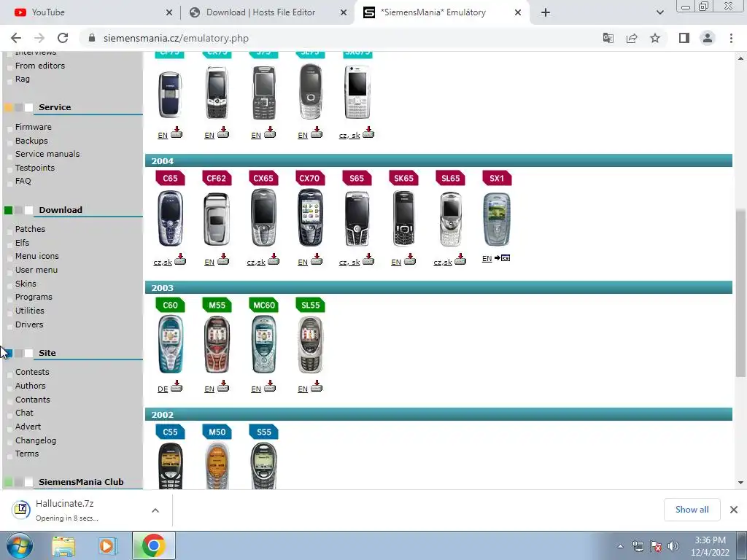Expand Hallucinate.7z download options chevron
The image size is (747, 560).
[x=155, y=510]
